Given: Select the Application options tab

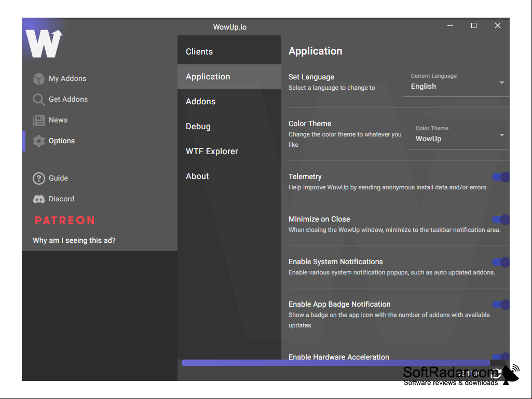Looking at the screenshot, I should [229, 77].
